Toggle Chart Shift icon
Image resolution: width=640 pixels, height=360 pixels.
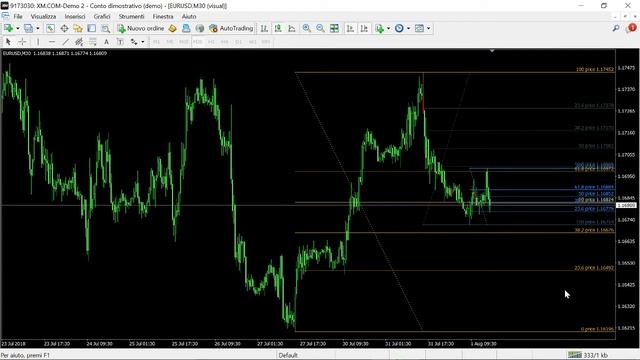tap(364, 28)
